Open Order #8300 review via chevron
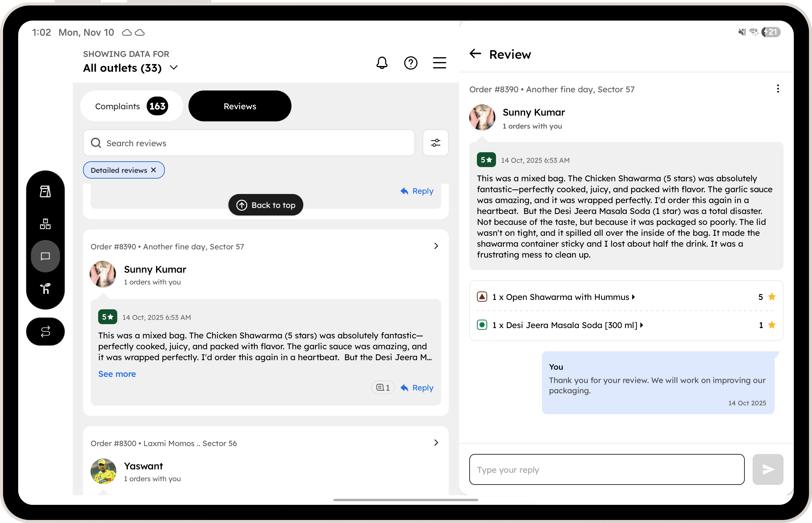 (x=436, y=442)
